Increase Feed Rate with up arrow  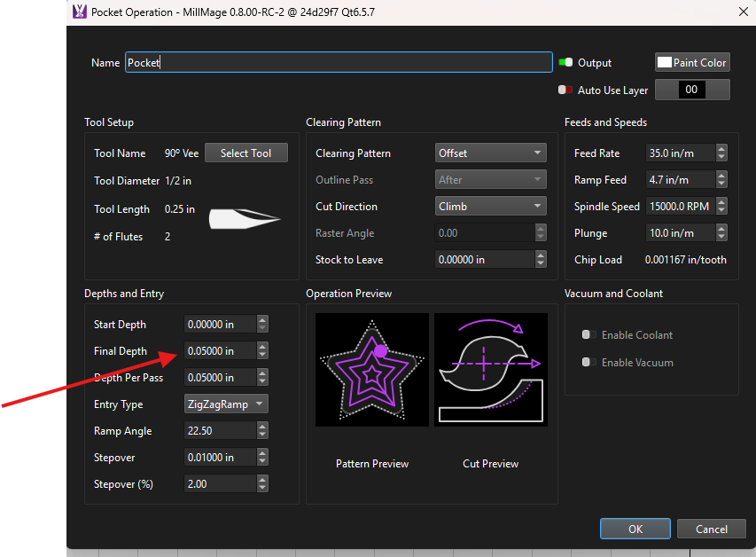[721, 149]
